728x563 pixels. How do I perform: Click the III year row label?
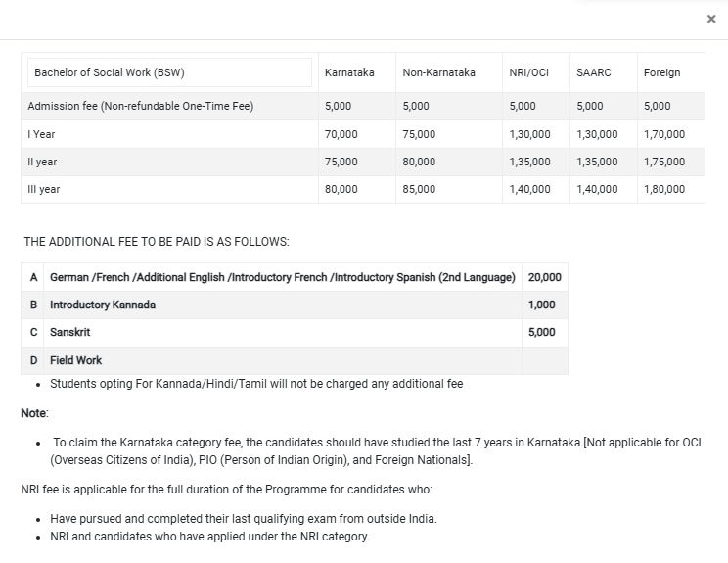(44, 189)
